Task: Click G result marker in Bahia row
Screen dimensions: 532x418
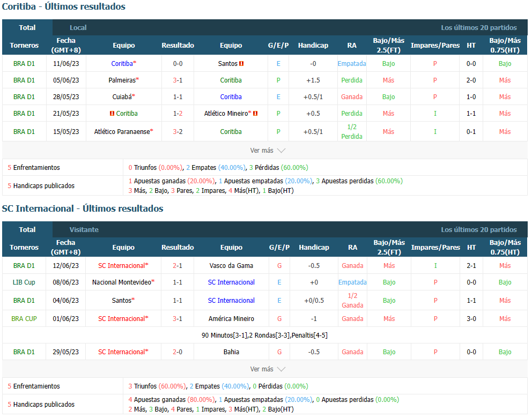Action: click(x=279, y=352)
